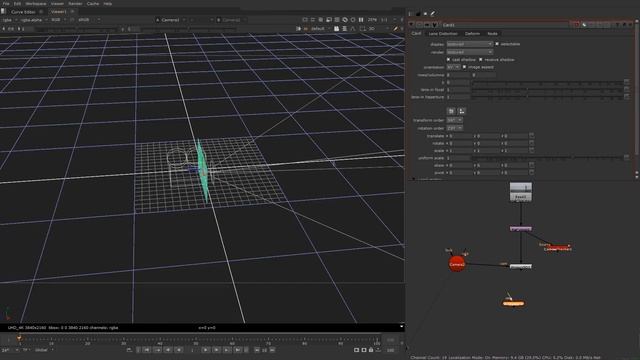Viewport: 640px width, 360px height.
Task: Switch to the Deform tab
Action: click(472, 33)
